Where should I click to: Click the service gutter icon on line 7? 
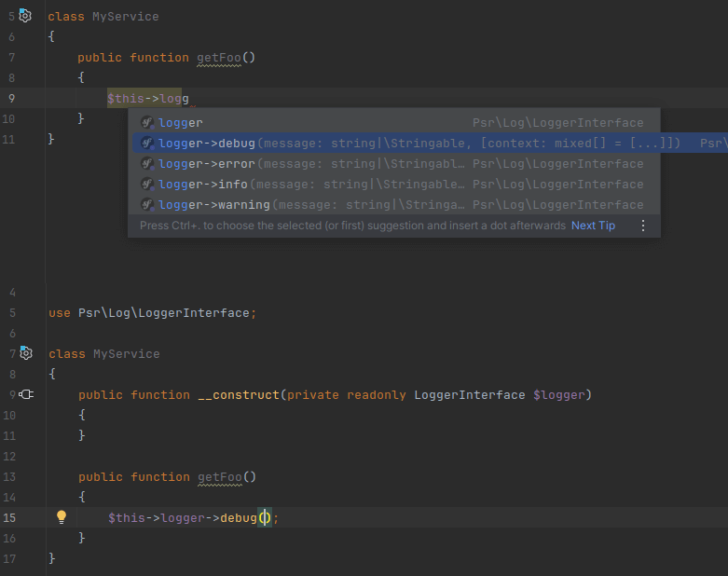tap(26, 353)
